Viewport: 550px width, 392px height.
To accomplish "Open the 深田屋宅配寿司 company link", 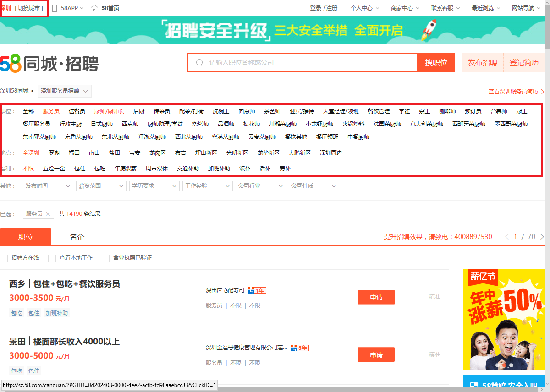I will click(225, 290).
